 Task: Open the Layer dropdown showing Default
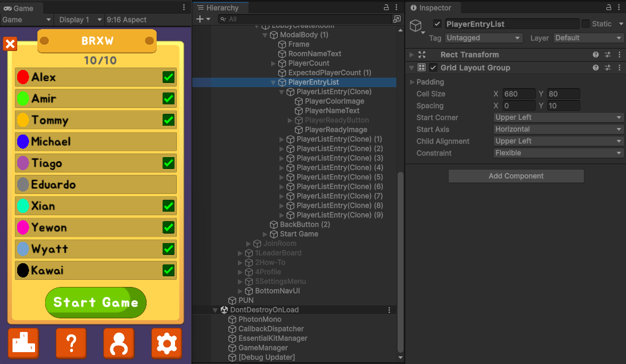point(589,38)
